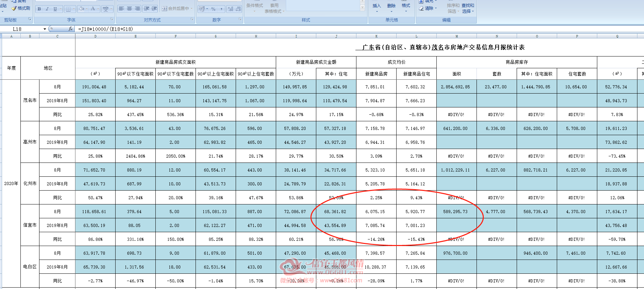
Task: Open Number (数字) group dialog launcher
Action: click(x=240, y=19)
